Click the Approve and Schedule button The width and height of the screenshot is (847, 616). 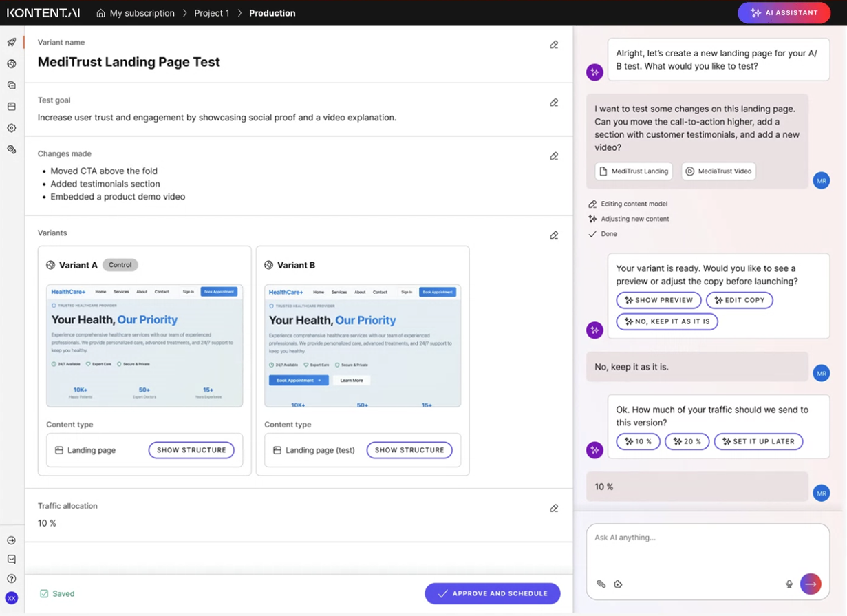click(x=492, y=593)
